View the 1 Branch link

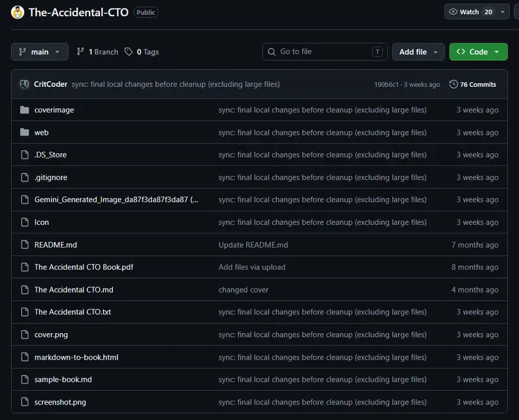point(97,52)
